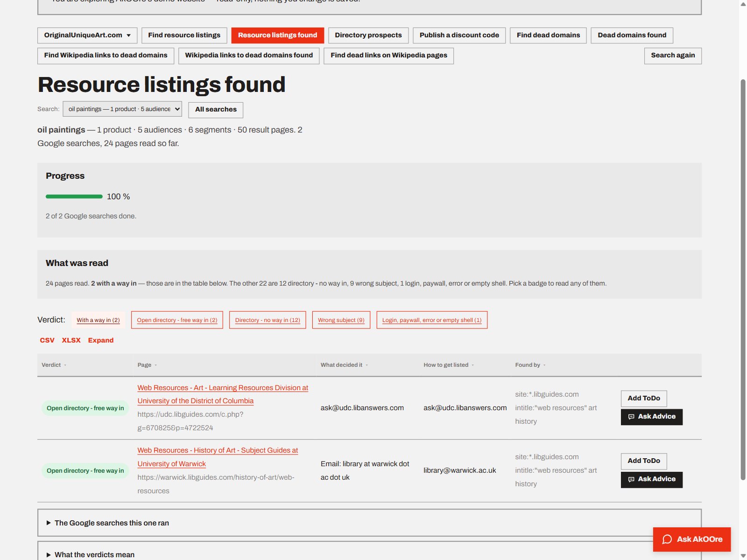Open Find Wikipedia links to dead domains
The width and height of the screenshot is (747, 560).
[x=106, y=56]
